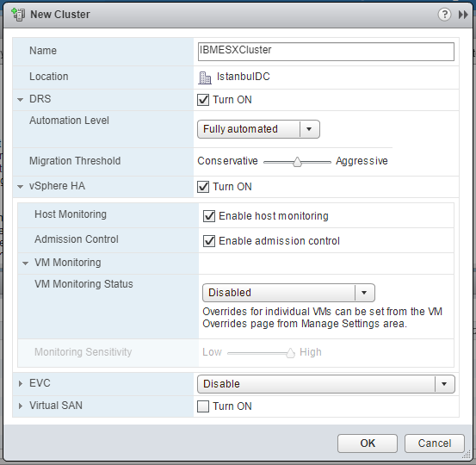Uncheck the DRS Turn ON checkbox
Image resolution: width=476 pixels, height=465 pixels.
(203, 100)
